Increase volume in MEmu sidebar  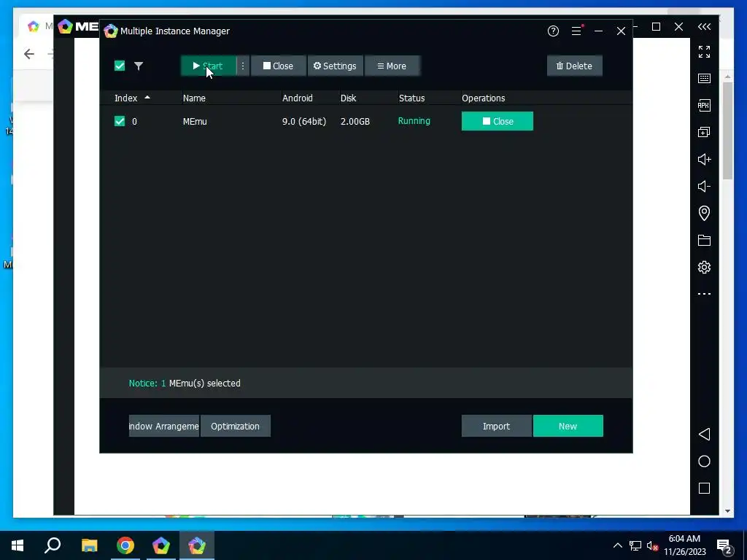704,160
